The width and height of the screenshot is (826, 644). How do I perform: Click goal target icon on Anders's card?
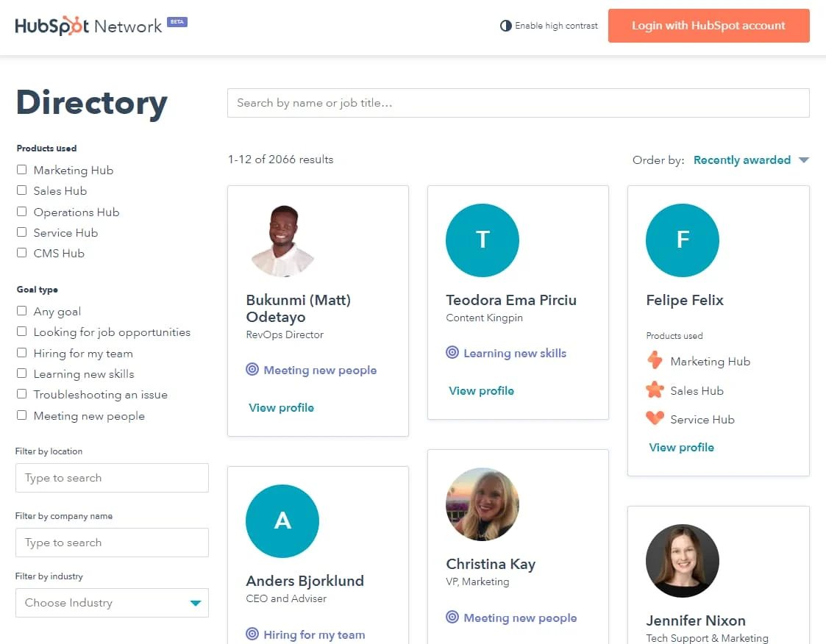tap(252, 634)
